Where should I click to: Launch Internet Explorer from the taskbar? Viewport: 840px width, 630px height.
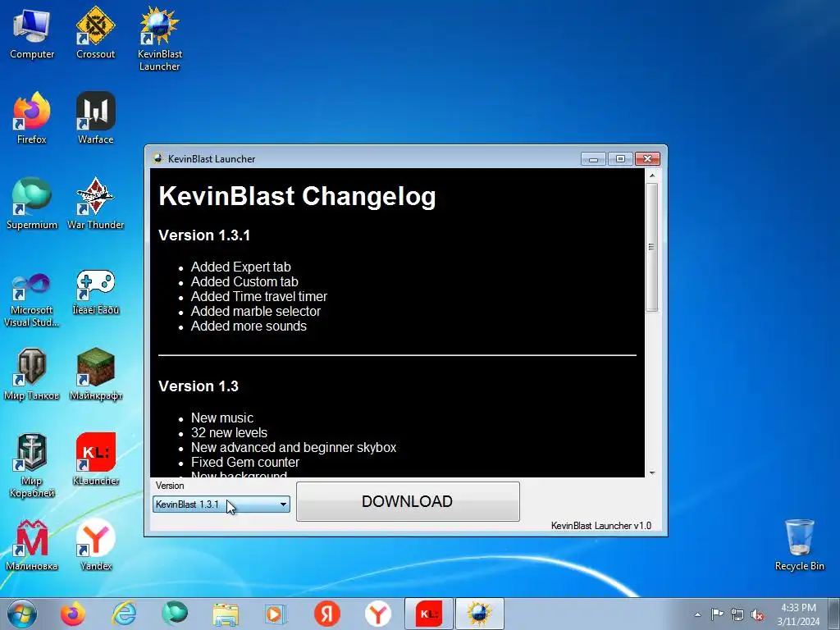124,614
